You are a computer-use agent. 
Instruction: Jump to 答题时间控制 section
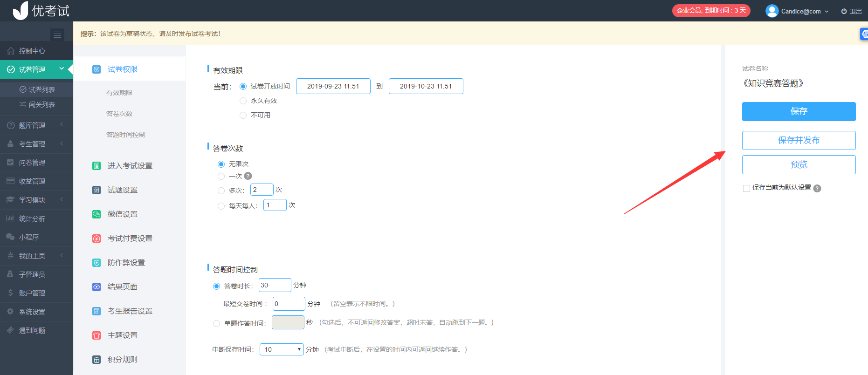[126, 135]
